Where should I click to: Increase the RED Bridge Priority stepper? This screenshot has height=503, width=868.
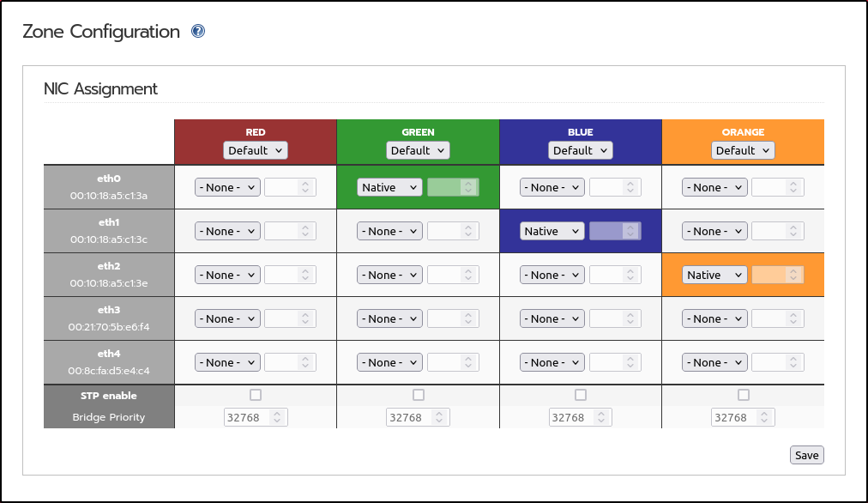point(277,414)
